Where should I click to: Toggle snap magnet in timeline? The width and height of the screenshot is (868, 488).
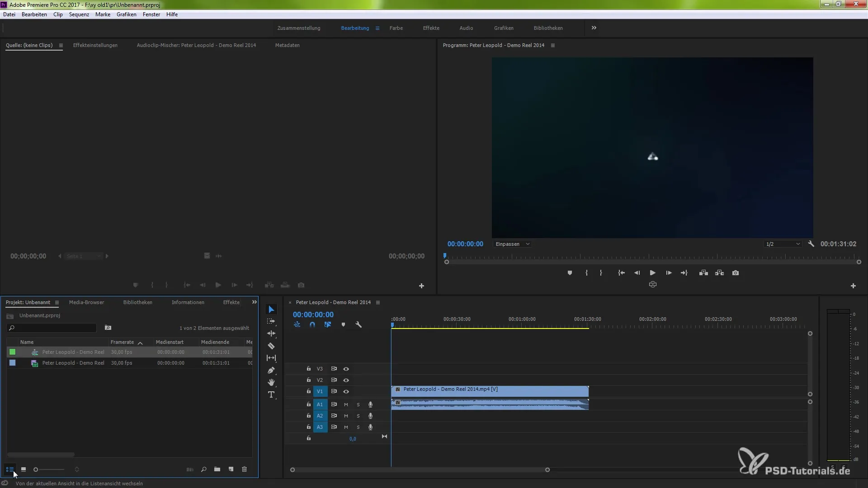[312, 325]
